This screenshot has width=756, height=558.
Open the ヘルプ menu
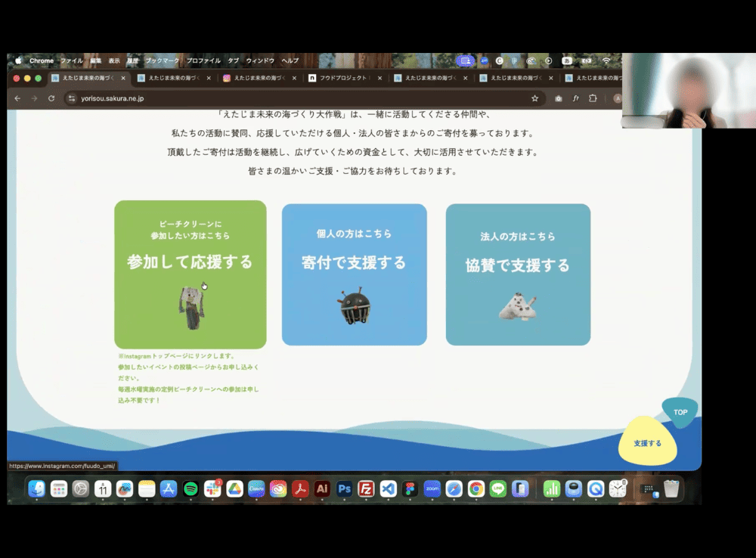(290, 60)
